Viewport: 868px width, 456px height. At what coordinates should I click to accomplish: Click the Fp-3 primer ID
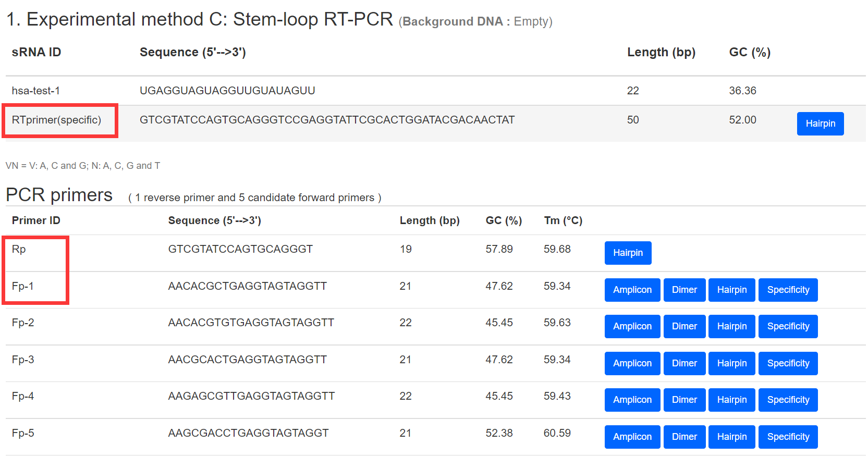point(23,360)
